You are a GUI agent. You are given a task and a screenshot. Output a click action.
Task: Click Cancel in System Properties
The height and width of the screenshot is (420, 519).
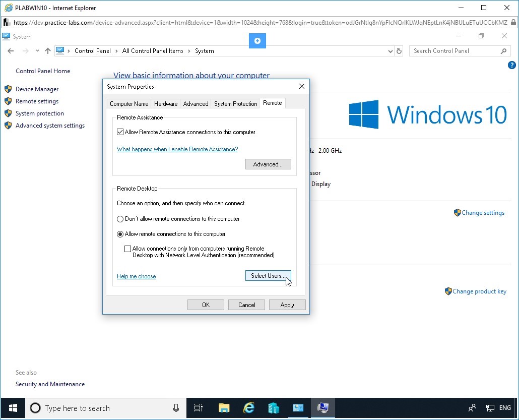point(246,305)
